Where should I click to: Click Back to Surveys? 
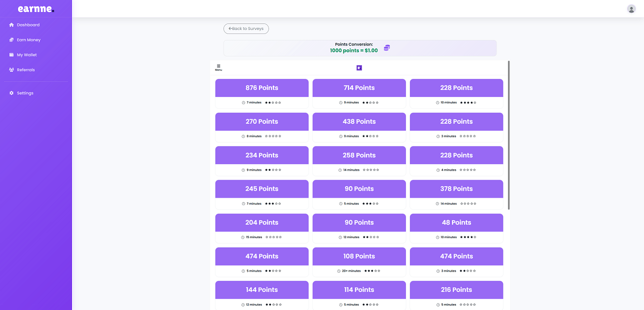246,28
